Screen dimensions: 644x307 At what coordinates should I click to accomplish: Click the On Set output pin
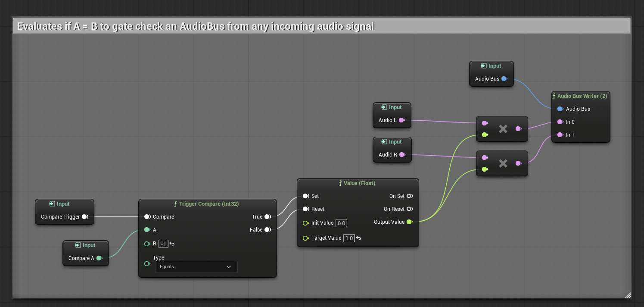(410, 196)
